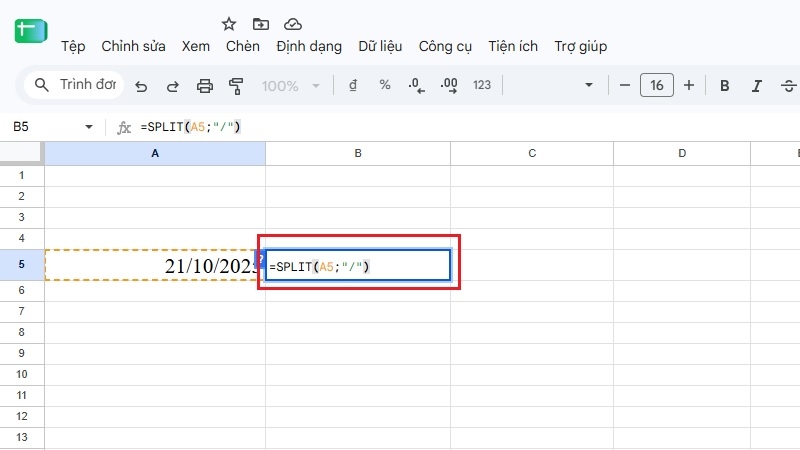This screenshot has width=800, height=450.
Task: Select row 8 header
Action: tap(21, 332)
